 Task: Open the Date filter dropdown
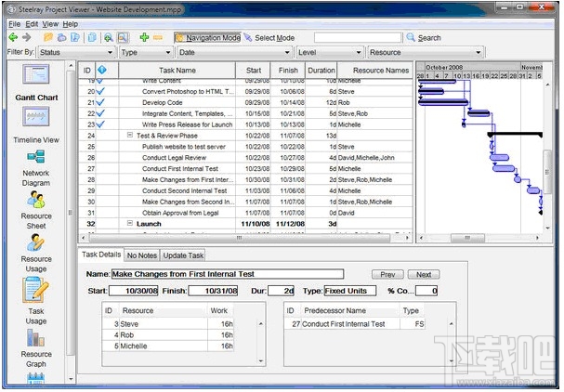coord(235,53)
